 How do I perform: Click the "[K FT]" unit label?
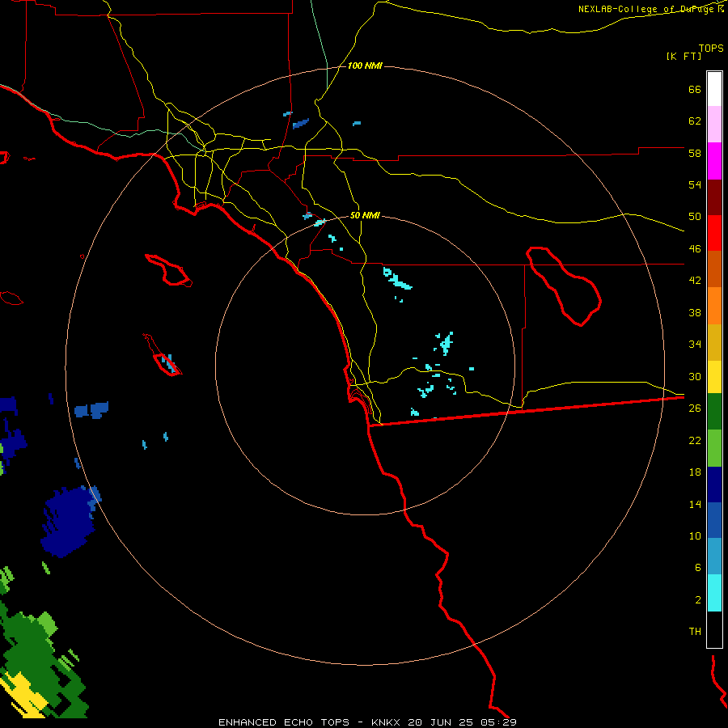(x=684, y=56)
